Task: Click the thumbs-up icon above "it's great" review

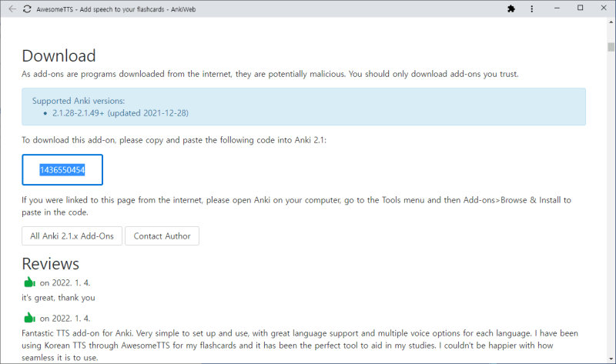Action: 30,282
